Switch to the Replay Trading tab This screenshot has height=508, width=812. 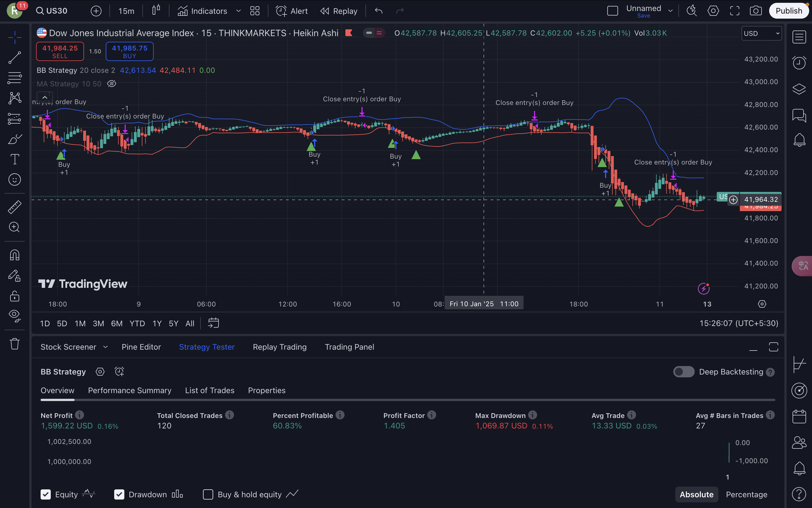(x=279, y=347)
